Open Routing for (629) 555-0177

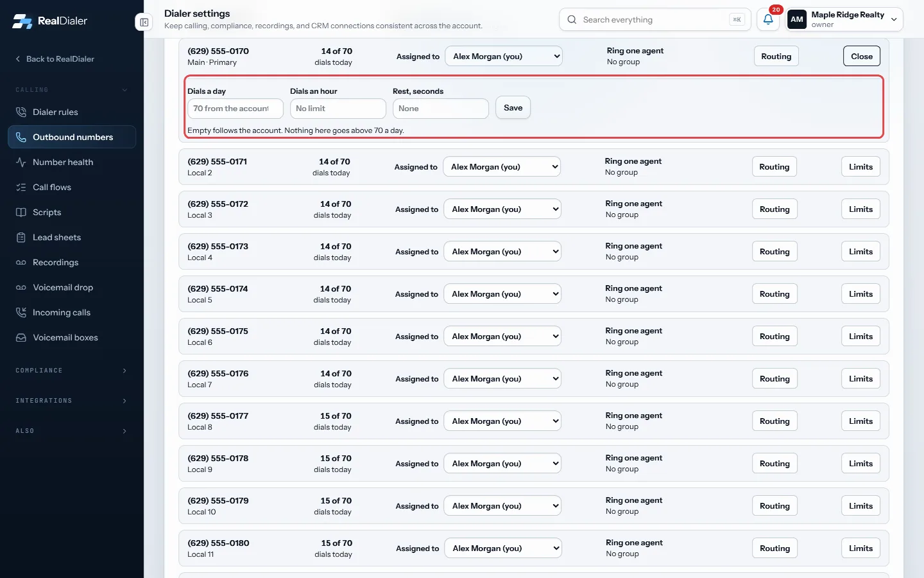tap(774, 421)
